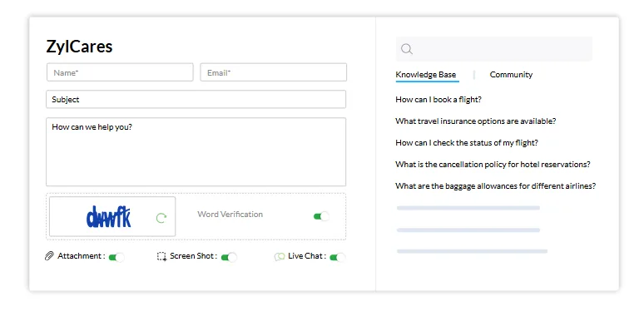Toggle the Attachment switch
644x316 pixels.
(116, 257)
